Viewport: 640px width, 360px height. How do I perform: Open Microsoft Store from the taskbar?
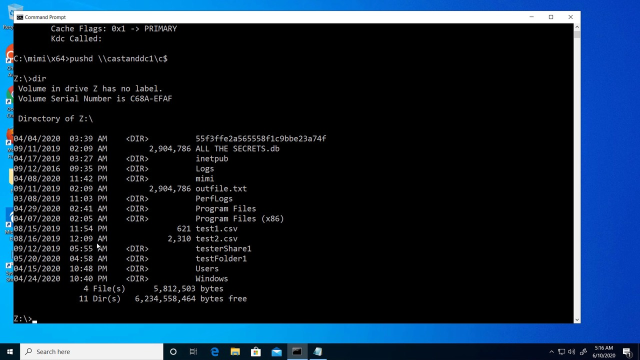coord(256,351)
